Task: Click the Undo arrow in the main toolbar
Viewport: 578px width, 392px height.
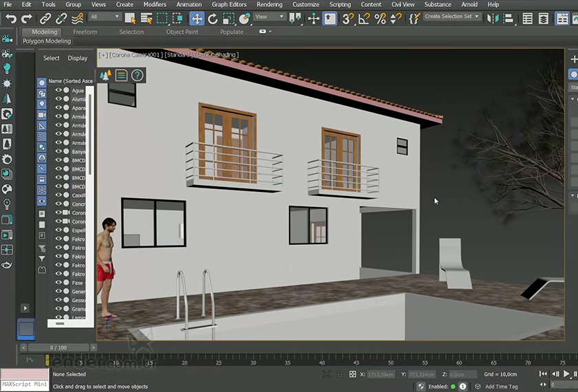Action: point(10,19)
